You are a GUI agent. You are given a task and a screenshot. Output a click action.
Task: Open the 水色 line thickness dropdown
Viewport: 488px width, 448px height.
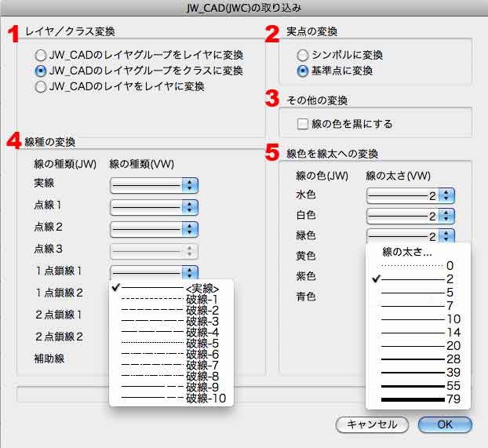[x=410, y=195]
